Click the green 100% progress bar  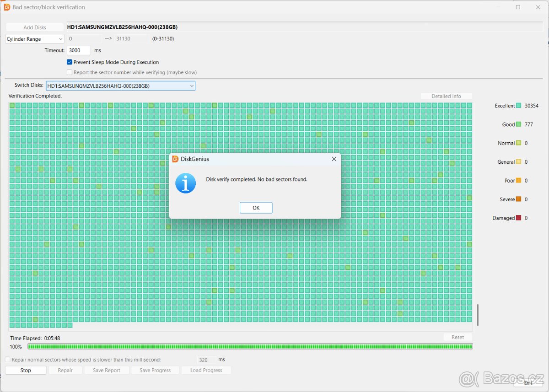pos(250,347)
